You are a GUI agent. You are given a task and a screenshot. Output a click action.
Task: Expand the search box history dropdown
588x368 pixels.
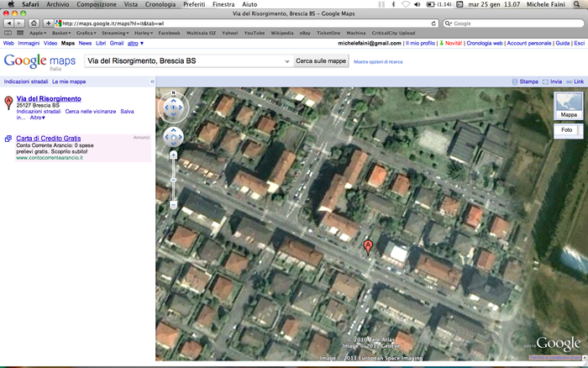click(x=287, y=61)
